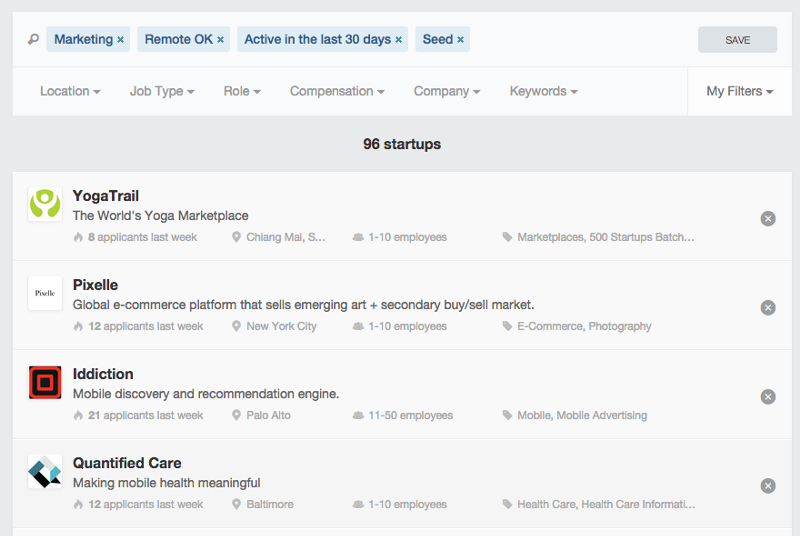Dismiss the Pixelle listing

pos(768,308)
